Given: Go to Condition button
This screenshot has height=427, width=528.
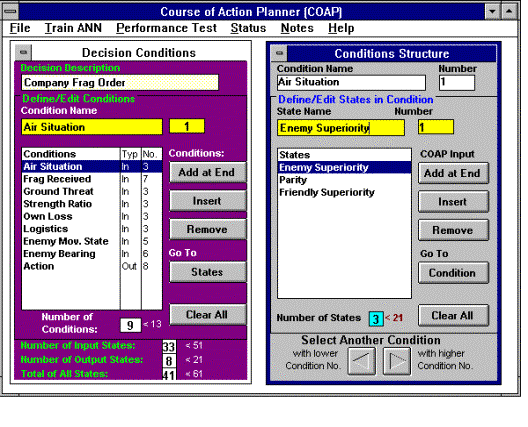Looking at the screenshot, I should [x=453, y=273].
